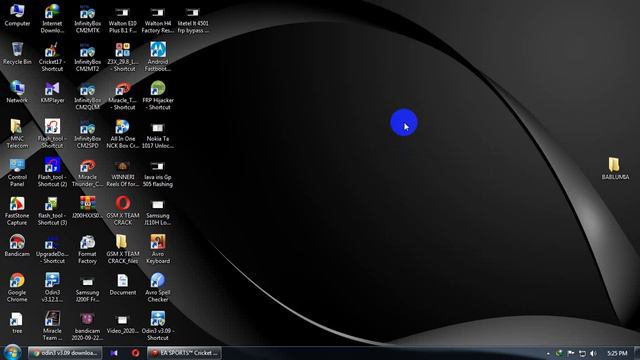Open the Recycle Bin icon
The image size is (640, 360).
coord(17,54)
